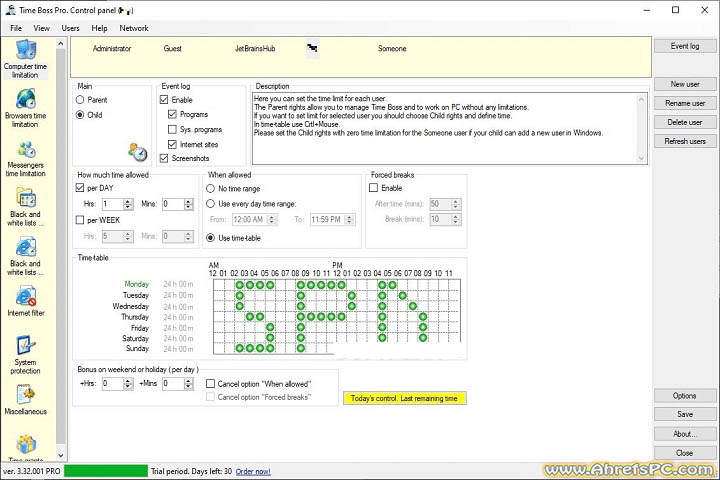Click the New user button

pos(685,84)
